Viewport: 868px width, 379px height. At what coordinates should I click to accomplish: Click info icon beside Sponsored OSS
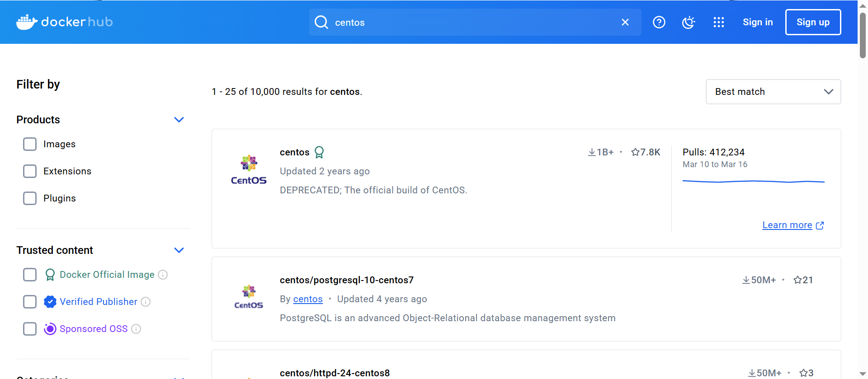pyautogui.click(x=136, y=329)
